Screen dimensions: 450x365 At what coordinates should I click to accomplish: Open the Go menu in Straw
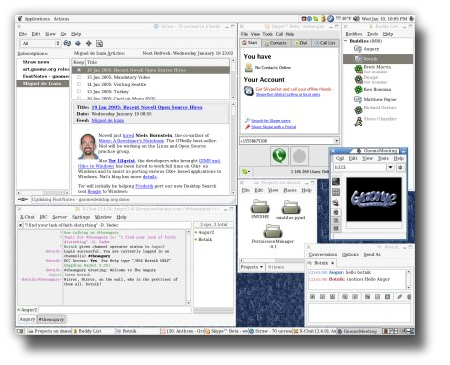tap(63, 34)
